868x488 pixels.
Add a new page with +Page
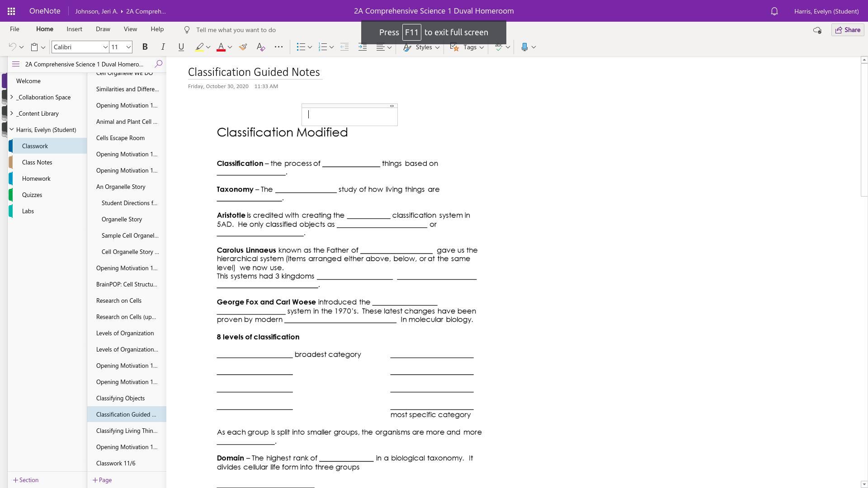click(102, 480)
